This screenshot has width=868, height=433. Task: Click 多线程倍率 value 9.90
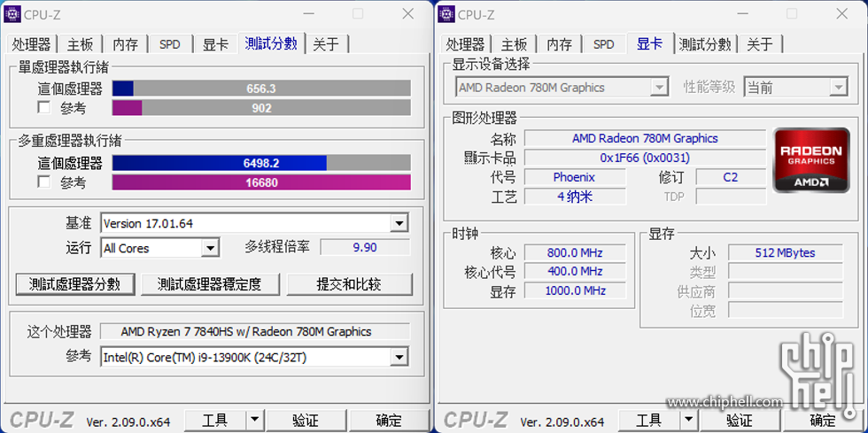pyautogui.click(x=365, y=247)
